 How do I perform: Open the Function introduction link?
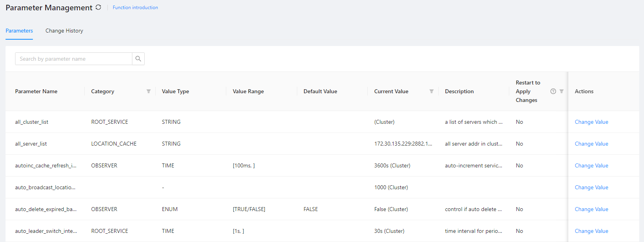tap(135, 8)
